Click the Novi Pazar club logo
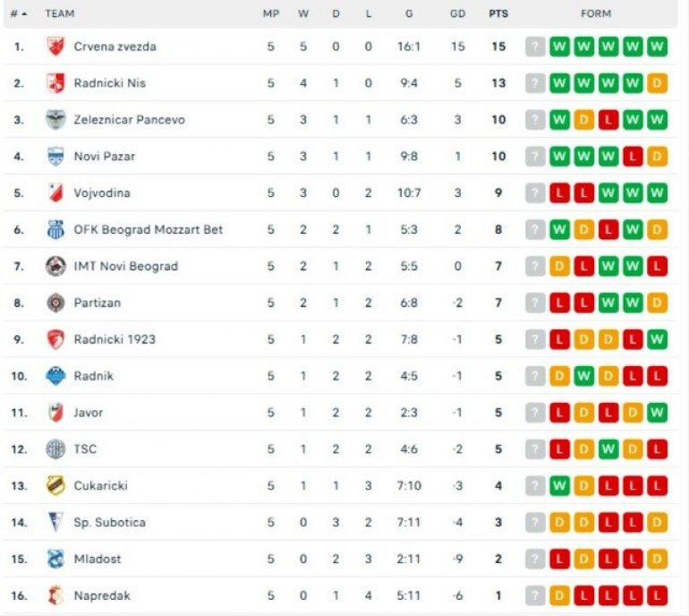Viewport: 689px width, 616px height. pyautogui.click(x=55, y=156)
